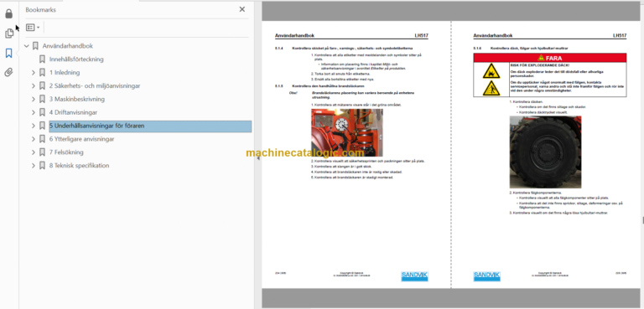Click the lock security icon in sidebar
Viewport: 644px width, 309px height.
click(x=8, y=14)
